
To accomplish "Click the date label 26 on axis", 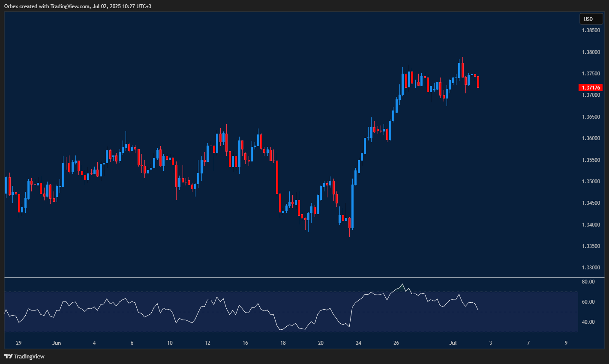I will tap(396, 343).
